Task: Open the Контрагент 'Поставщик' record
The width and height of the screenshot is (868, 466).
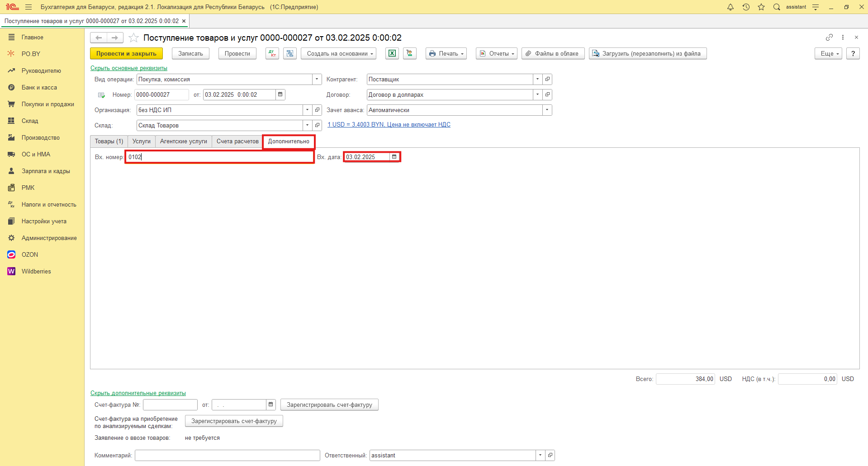Action: (547, 79)
